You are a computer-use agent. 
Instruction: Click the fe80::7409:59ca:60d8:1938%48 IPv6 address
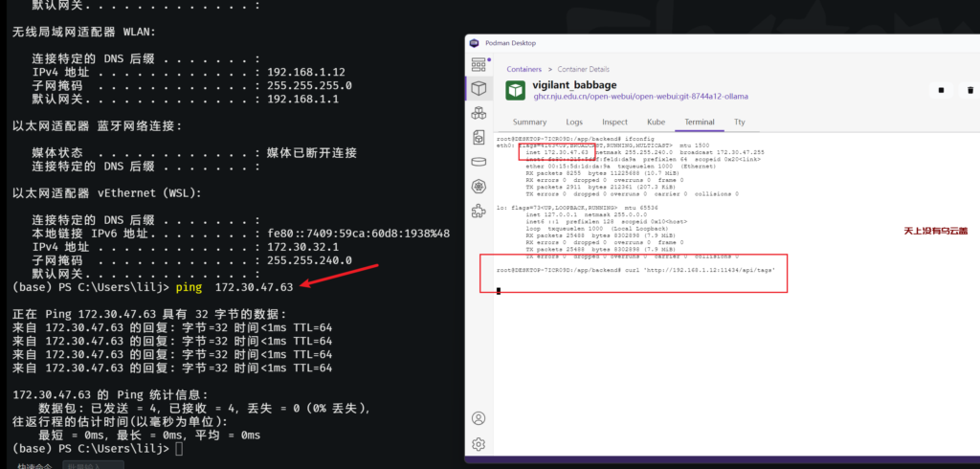358,234
